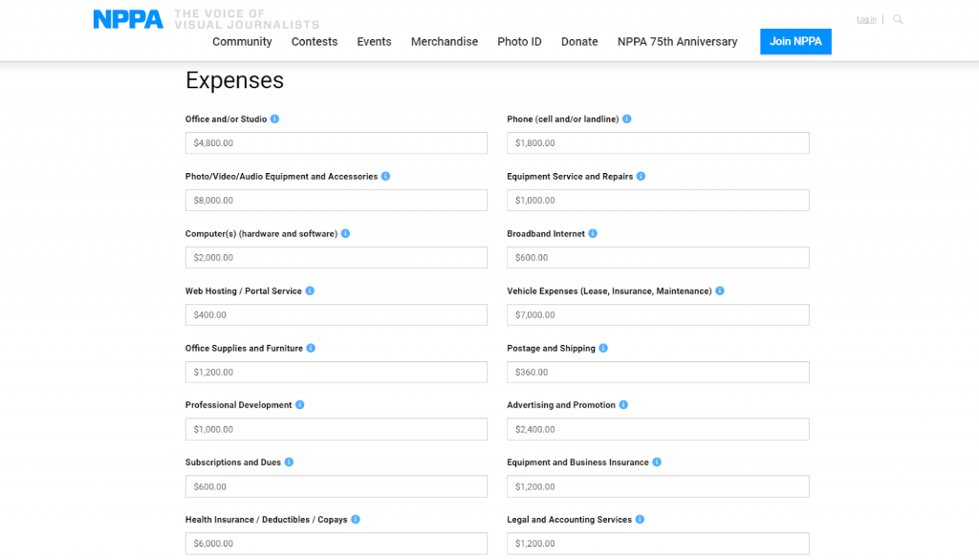
Task: Click info icon for Web Hosting / Portal Service
Action: click(310, 291)
